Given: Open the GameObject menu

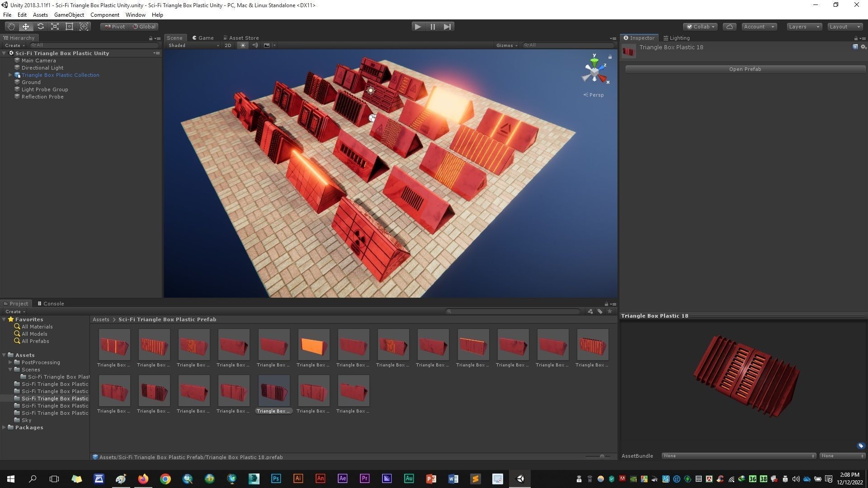Looking at the screenshot, I should (x=69, y=15).
